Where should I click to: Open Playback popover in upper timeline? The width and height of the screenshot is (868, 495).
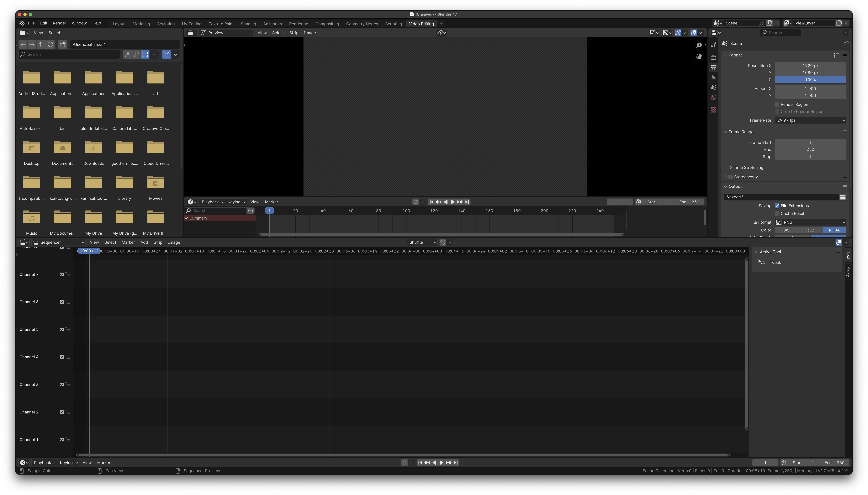tap(212, 202)
